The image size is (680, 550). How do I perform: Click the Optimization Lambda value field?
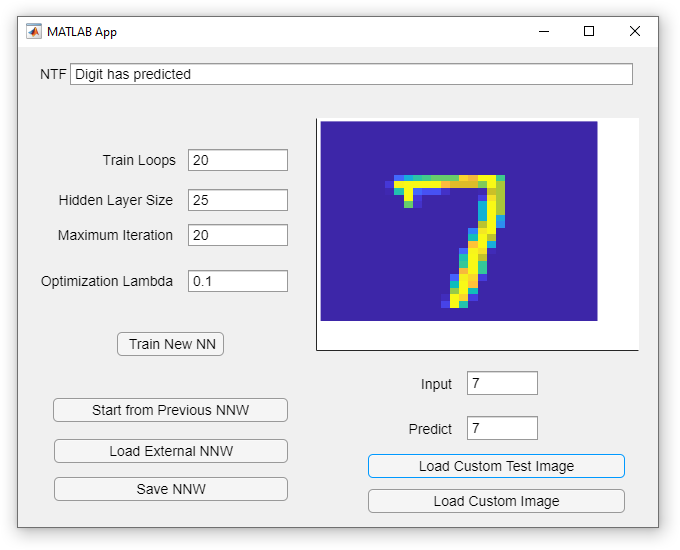point(238,281)
